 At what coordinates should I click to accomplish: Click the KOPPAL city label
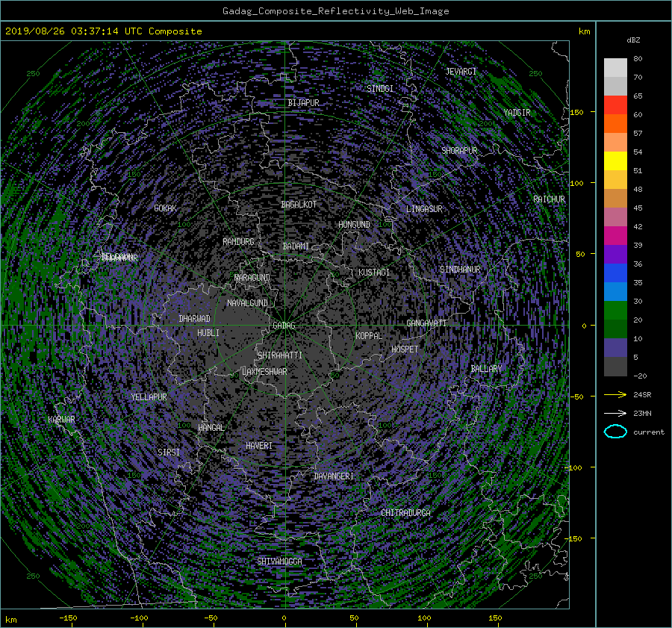point(369,336)
